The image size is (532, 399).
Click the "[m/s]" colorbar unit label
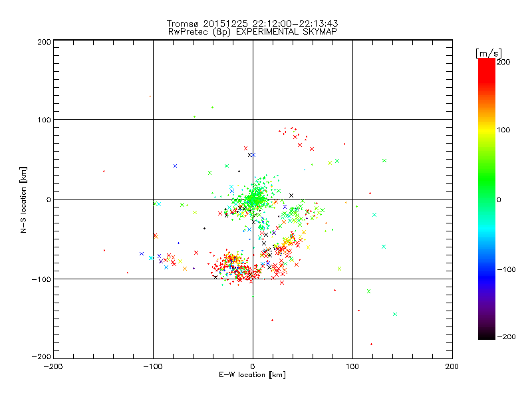489,53
